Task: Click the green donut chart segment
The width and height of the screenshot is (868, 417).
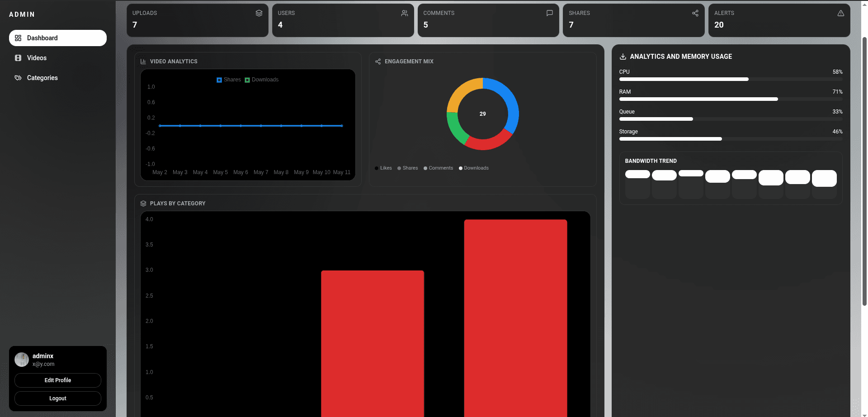Action: tap(454, 128)
